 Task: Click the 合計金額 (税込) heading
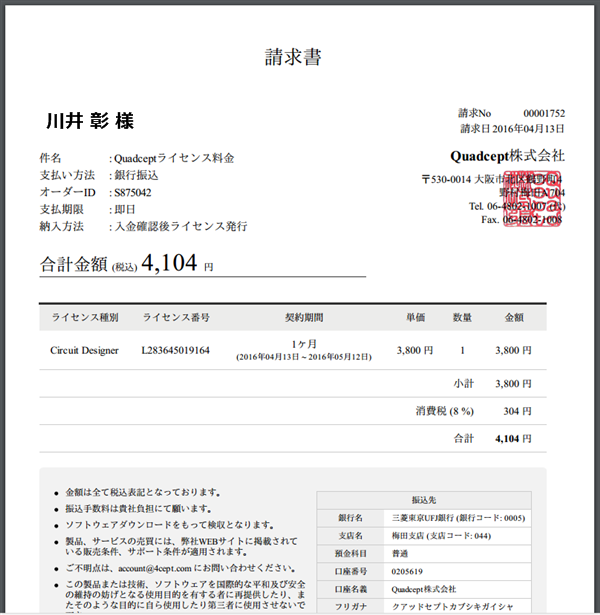pyautogui.click(x=89, y=264)
